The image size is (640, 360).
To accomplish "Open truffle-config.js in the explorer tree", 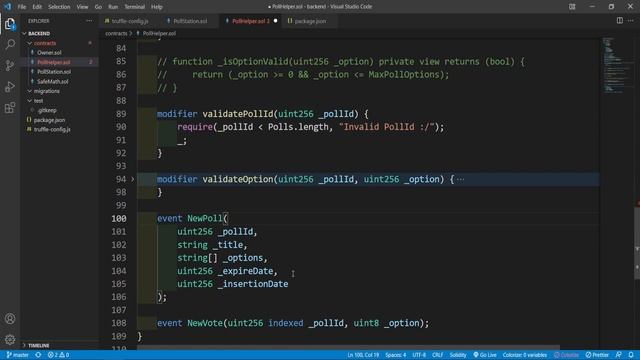I will (52, 129).
